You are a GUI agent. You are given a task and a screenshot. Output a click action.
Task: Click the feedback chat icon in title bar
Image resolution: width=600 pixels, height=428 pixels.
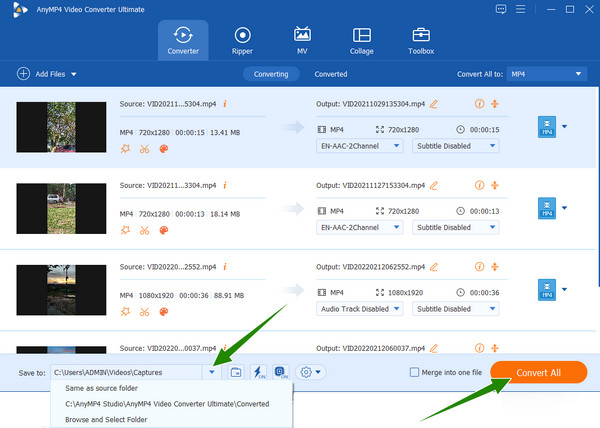coord(501,9)
